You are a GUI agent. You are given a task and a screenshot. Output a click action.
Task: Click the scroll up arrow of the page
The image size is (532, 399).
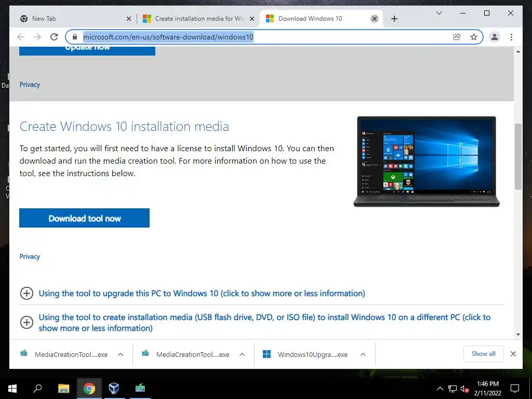(x=518, y=51)
